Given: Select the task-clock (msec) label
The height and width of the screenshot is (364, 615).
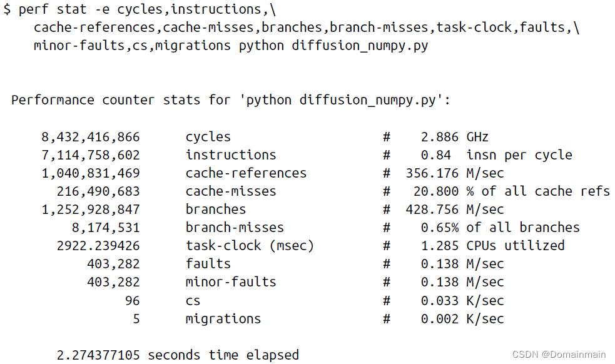Looking at the screenshot, I should coord(250,246).
